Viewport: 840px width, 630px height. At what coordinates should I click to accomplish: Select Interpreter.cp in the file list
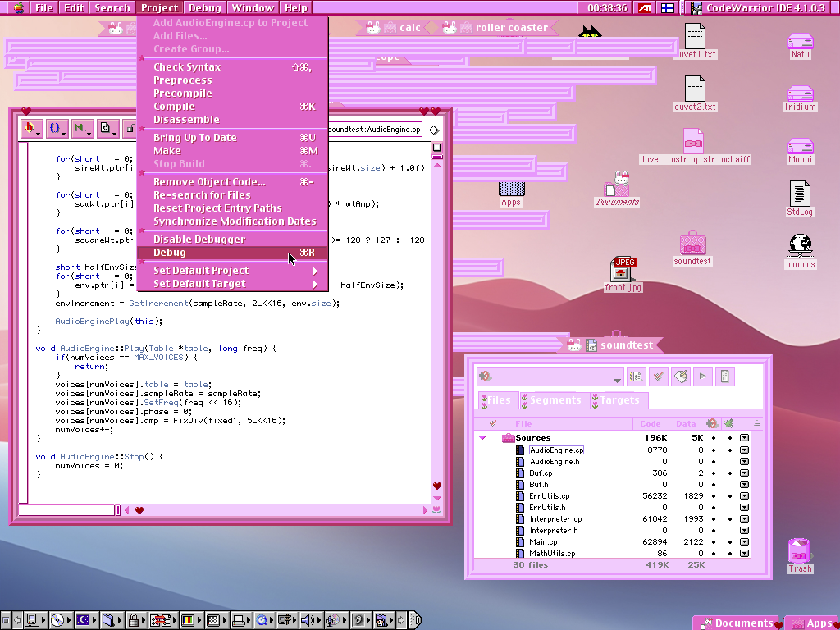[555, 519]
